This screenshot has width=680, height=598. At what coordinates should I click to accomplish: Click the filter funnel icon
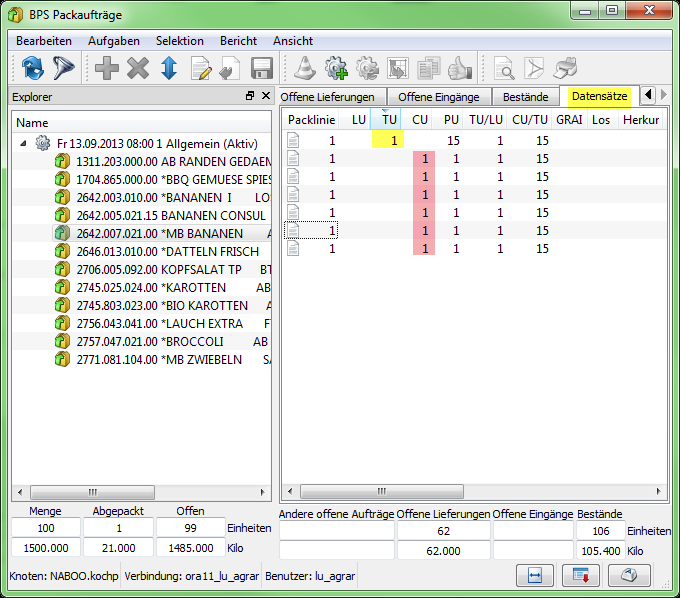click(x=63, y=68)
